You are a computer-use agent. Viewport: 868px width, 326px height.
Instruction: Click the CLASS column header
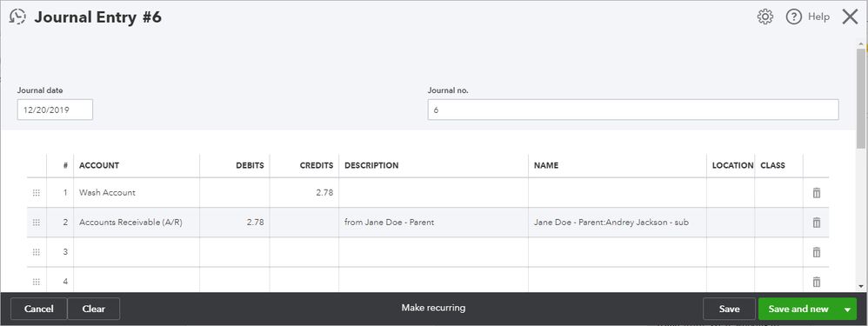click(x=773, y=165)
